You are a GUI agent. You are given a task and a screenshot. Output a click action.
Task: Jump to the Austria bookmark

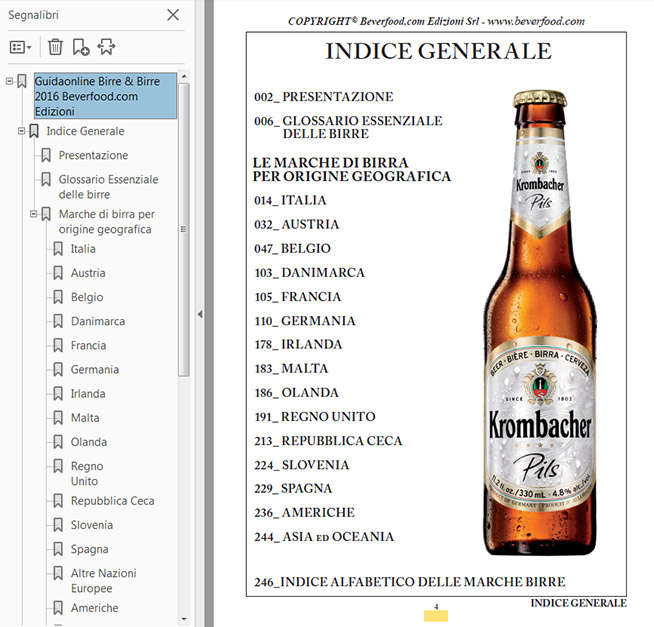(x=88, y=273)
